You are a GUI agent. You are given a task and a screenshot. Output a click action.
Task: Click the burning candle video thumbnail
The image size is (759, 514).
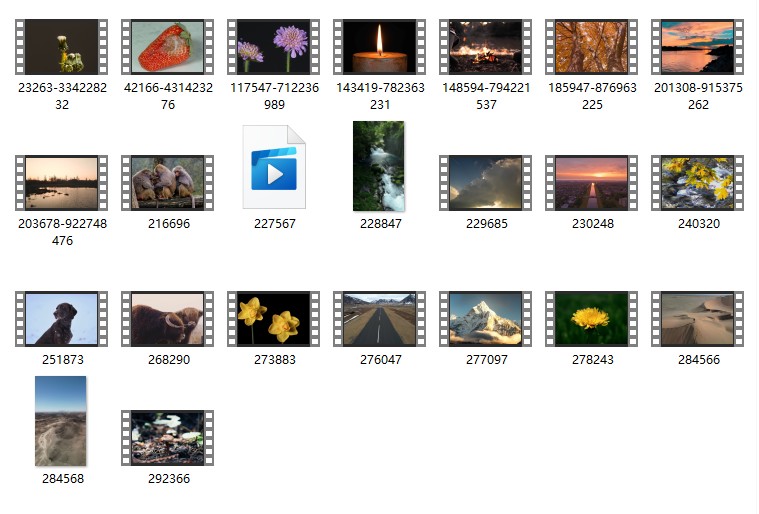(x=379, y=47)
